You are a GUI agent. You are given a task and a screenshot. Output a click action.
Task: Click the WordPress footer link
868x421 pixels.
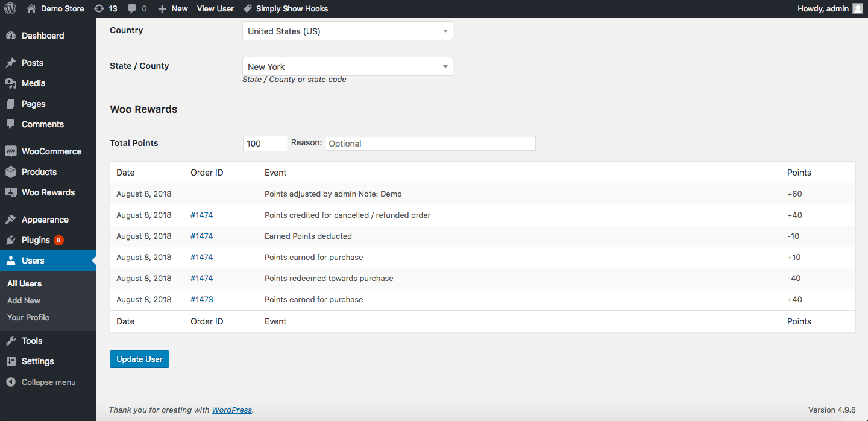[232, 410]
